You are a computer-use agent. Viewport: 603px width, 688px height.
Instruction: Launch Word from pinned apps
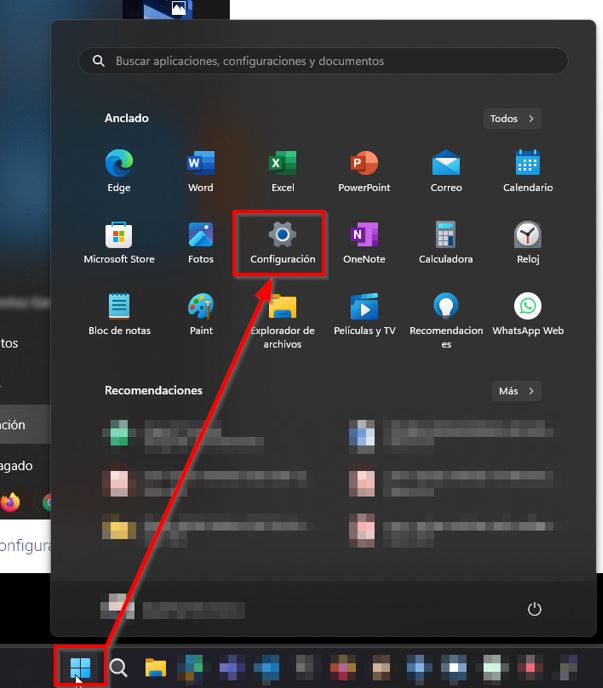[x=201, y=170]
